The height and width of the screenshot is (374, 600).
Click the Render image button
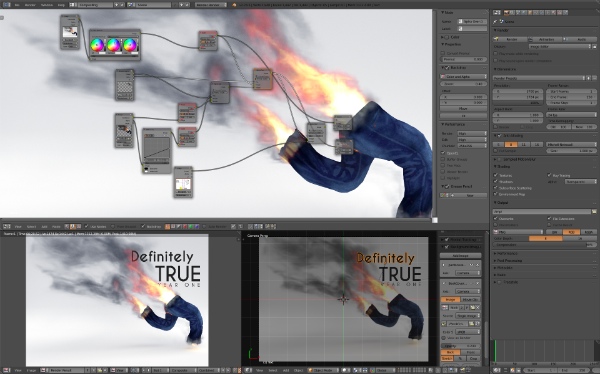510,39
